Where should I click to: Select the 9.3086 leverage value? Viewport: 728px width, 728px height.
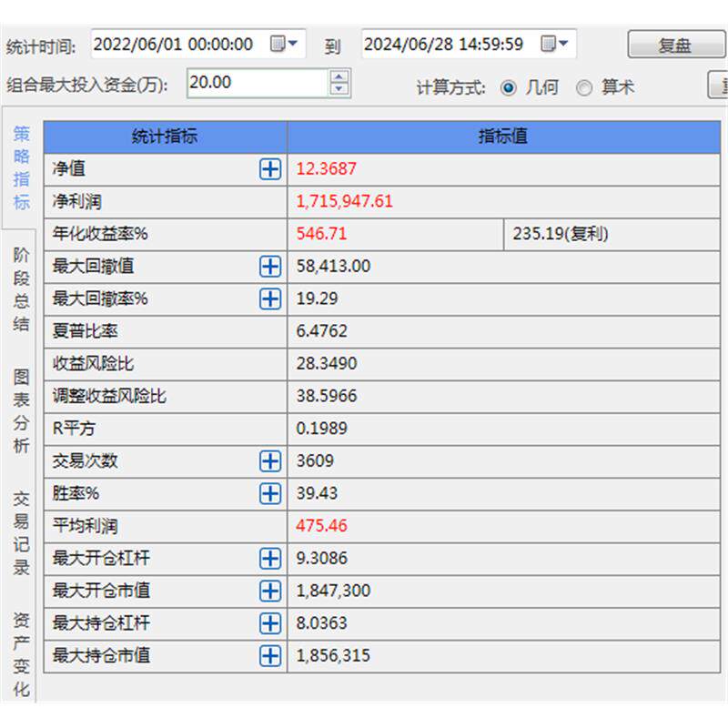pos(504,559)
